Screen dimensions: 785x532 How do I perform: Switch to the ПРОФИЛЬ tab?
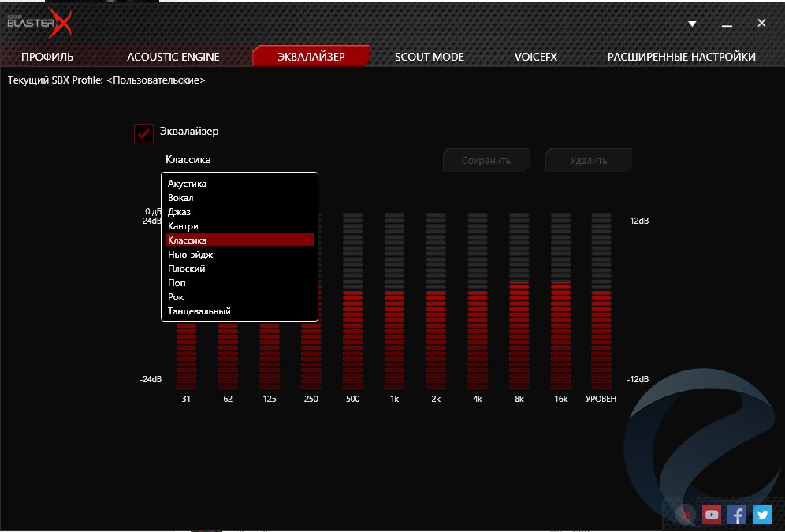(x=47, y=57)
